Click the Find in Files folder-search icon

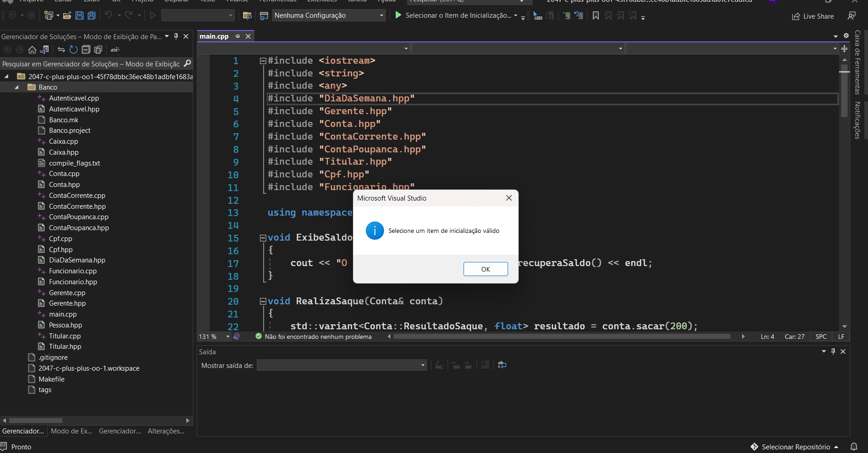coord(247,15)
